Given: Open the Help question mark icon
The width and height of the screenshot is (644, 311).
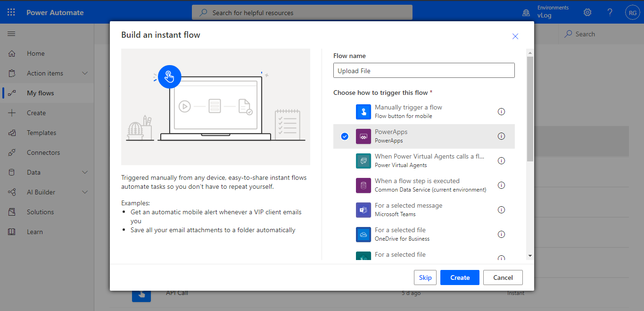Looking at the screenshot, I should pyautogui.click(x=610, y=12).
